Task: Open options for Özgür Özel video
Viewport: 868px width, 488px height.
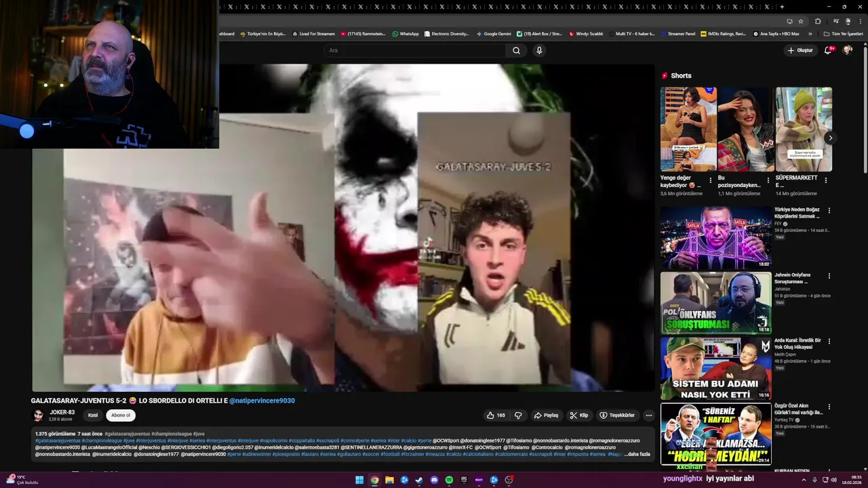Action: [x=829, y=406]
